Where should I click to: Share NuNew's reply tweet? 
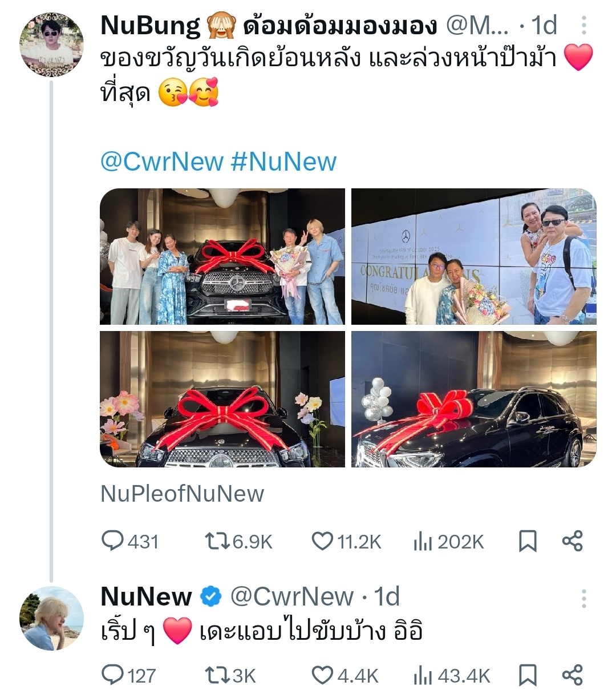click(572, 676)
